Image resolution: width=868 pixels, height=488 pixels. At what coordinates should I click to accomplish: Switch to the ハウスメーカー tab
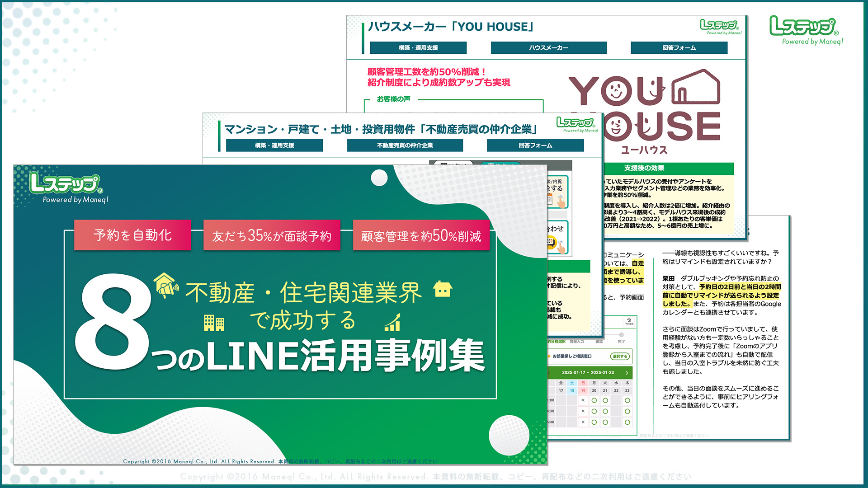tap(549, 47)
